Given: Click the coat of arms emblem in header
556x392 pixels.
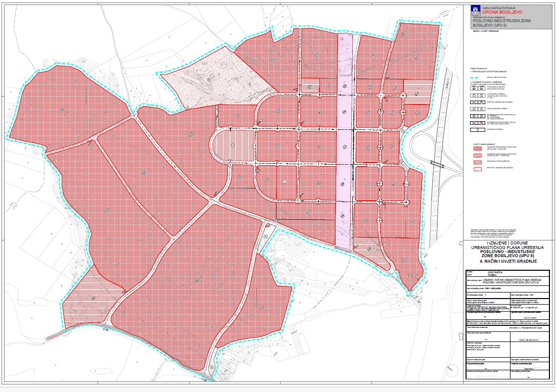Looking at the screenshot, I should tap(475, 9).
